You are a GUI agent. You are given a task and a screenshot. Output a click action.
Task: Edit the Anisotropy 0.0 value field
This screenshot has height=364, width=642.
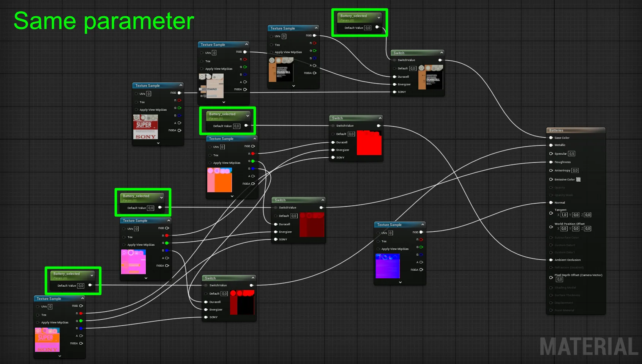point(575,171)
